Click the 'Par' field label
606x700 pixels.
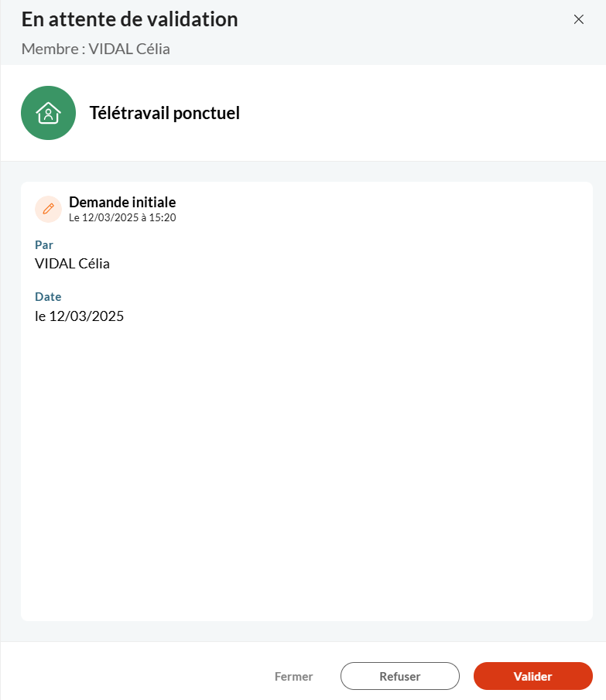(x=44, y=244)
